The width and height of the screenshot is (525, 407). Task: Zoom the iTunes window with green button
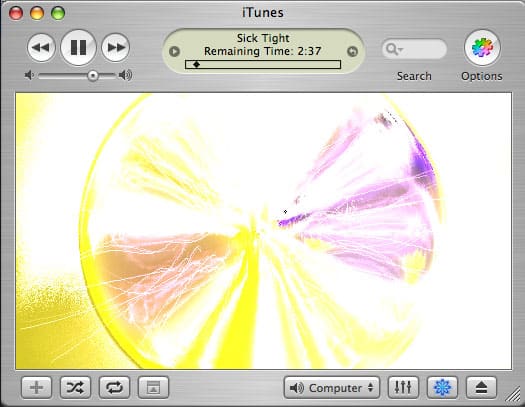point(58,13)
